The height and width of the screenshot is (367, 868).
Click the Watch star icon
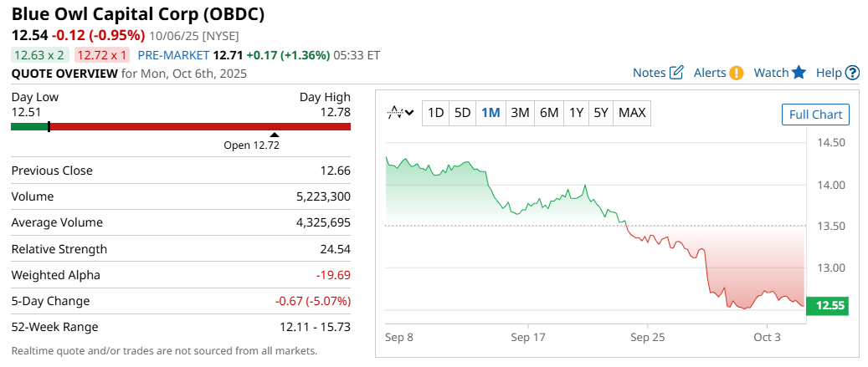coord(799,73)
